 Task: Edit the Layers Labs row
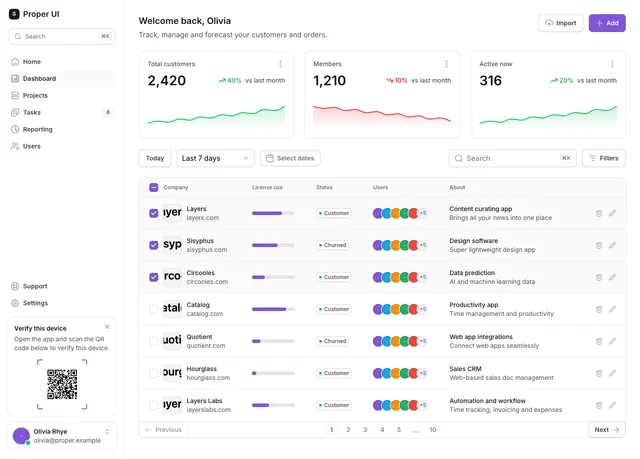click(613, 405)
